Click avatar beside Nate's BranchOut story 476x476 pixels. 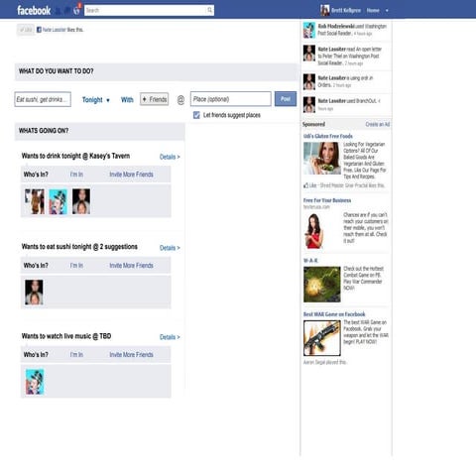click(309, 105)
